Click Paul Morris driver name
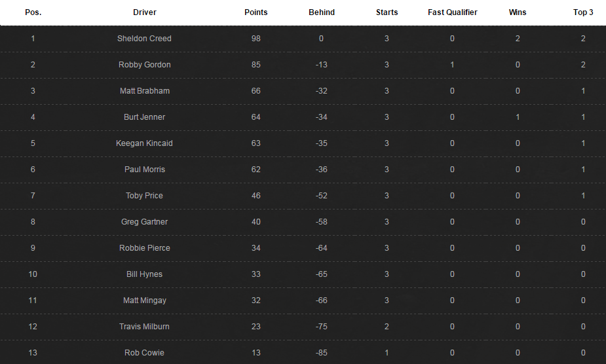The image size is (606, 364). click(x=145, y=170)
